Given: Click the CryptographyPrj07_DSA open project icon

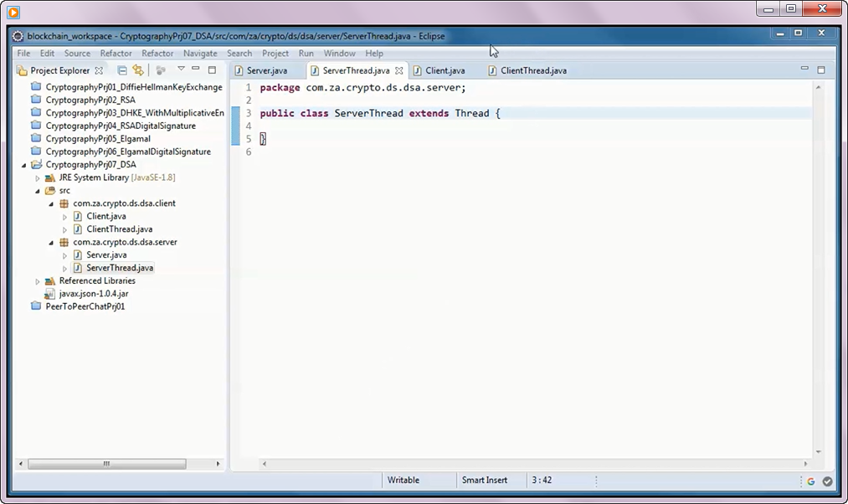Looking at the screenshot, I should [36, 164].
